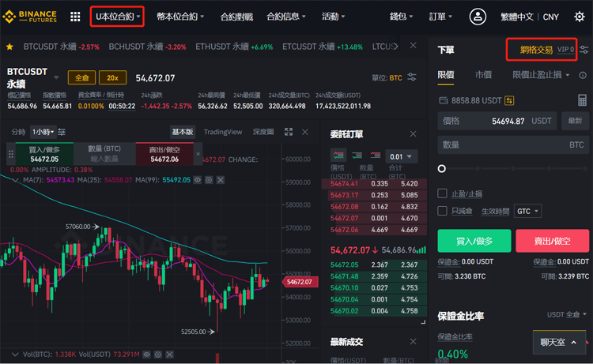The image size is (593, 364).
Task: Click the large green 買入/做多 button
Action: (x=474, y=241)
